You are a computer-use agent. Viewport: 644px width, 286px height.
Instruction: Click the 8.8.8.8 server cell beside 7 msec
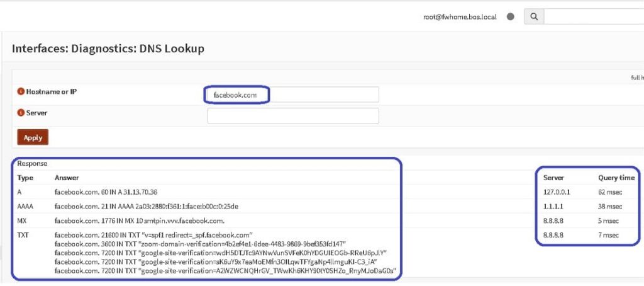tap(553, 236)
